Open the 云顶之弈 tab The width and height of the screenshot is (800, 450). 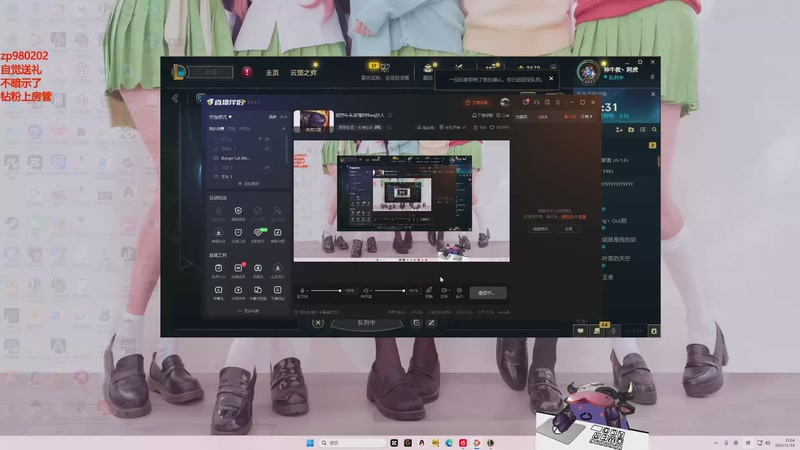tap(303, 72)
